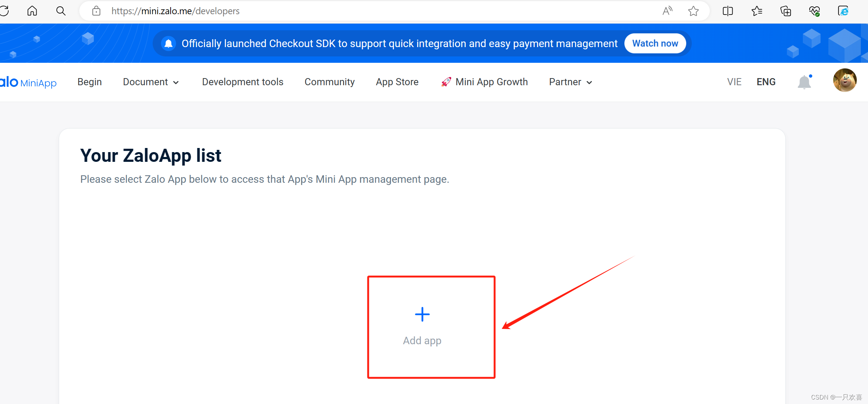Add page to favorites star
The image size is (868, 404).
(x=693, y=11)
